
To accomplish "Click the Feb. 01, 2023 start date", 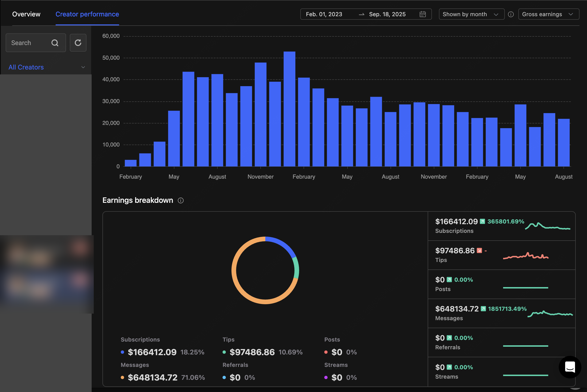I will click(324, 14).
